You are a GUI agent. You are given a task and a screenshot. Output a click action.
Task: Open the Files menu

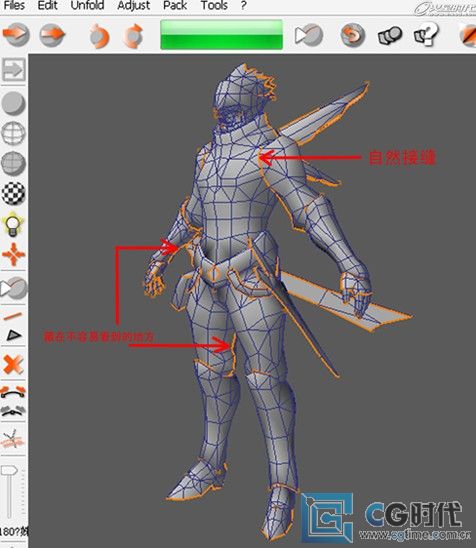[x=14, y=5]
